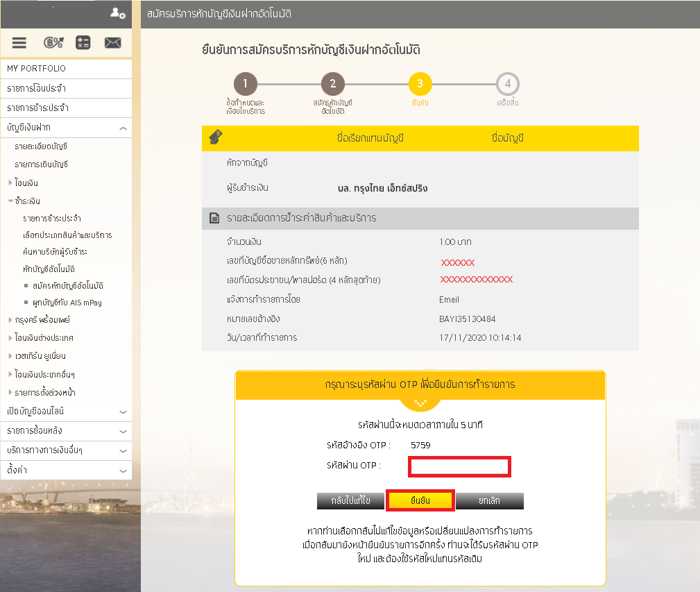
Task: Open the calculator icon in the toolbar
Action: tap(83, 43)
